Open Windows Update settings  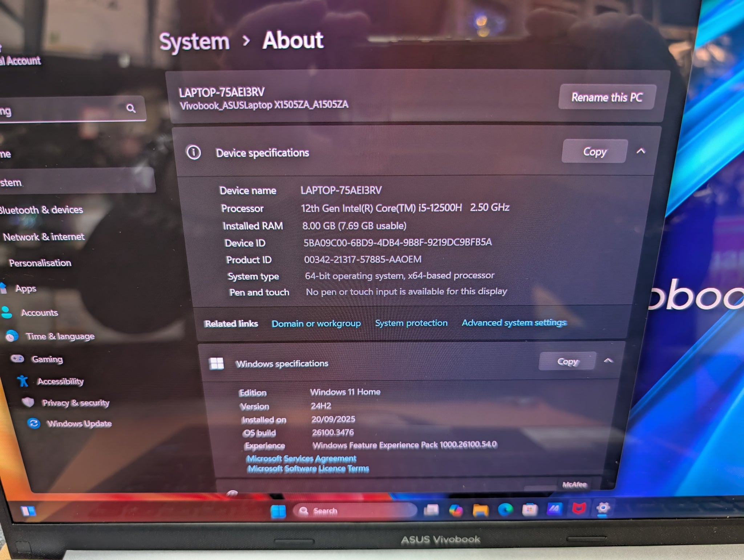pyautogui.click(x=79, y=423)
